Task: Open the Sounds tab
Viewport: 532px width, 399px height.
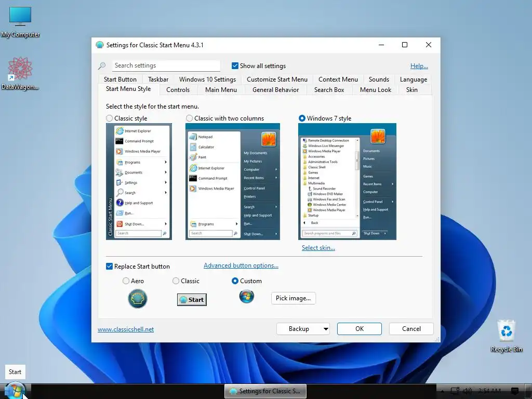Action: click(x=379, y=79)
